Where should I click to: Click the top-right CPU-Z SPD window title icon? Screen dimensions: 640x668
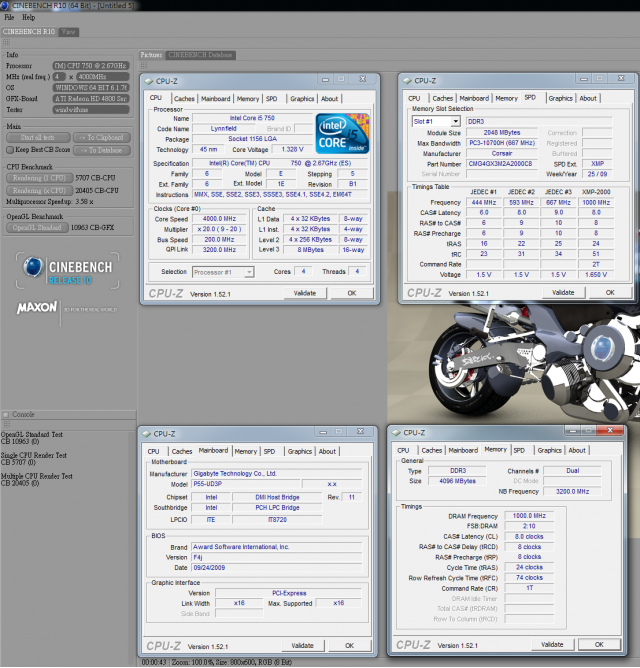point(407,81)
